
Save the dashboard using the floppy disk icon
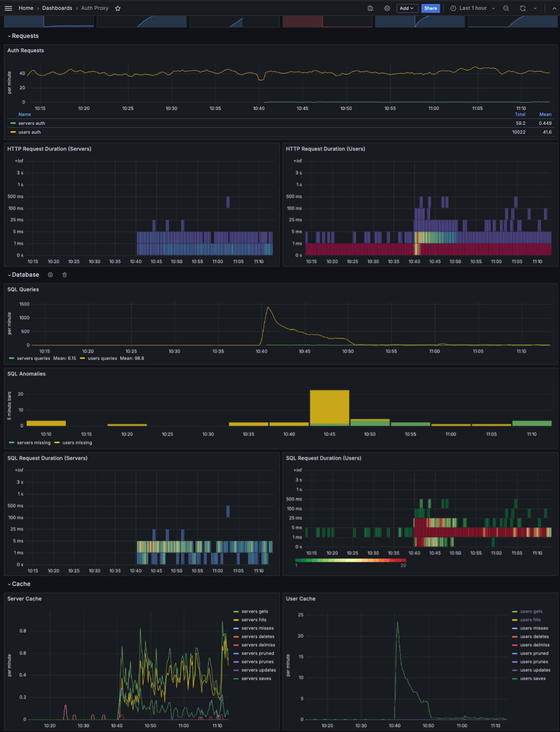pyautogui.click(x=370, y=8)
